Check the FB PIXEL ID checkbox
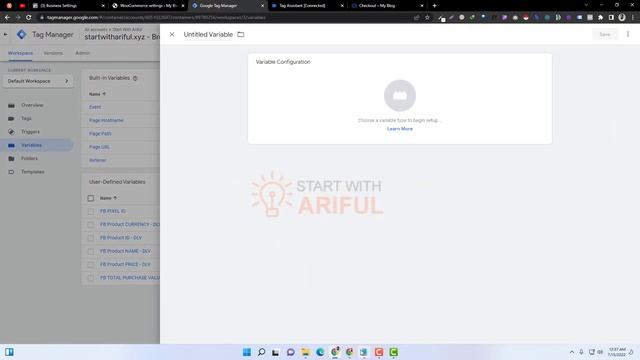Viewport: 640px width, 360px height. (x=91, y=211)
